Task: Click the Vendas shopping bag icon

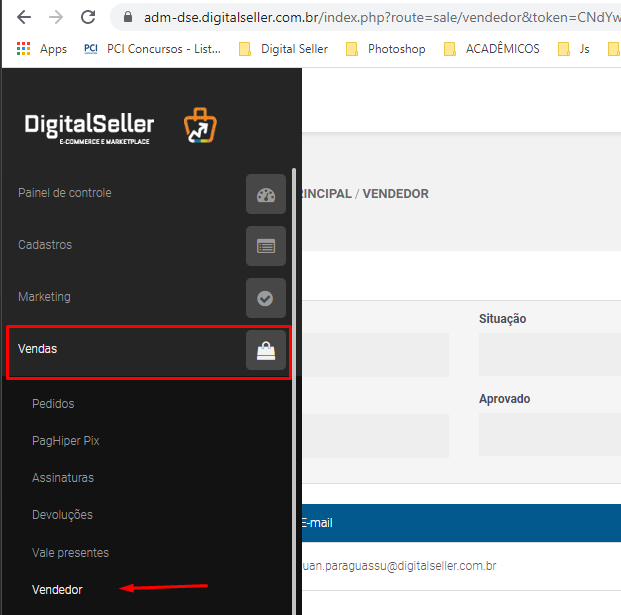Action: pos(266,350)
